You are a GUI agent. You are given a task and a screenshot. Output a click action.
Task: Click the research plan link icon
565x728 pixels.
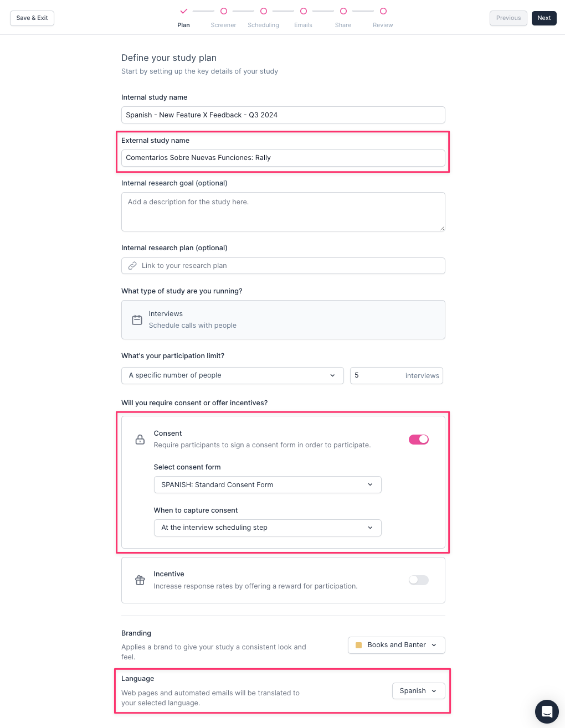tap(132, 266)
